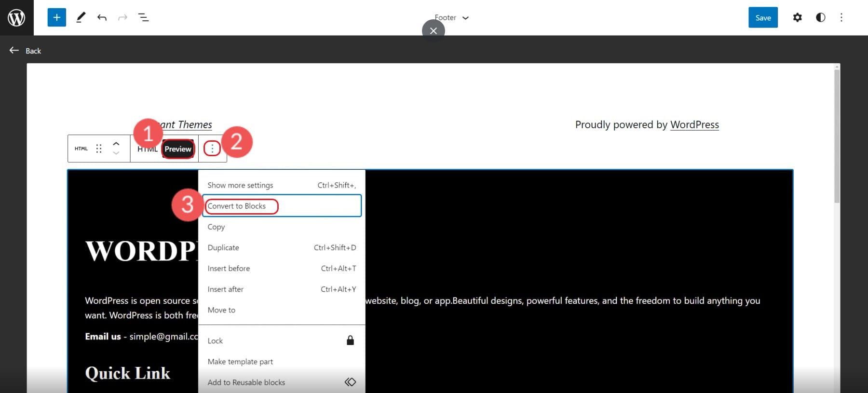Open the WordPress logo menu

point(16,17)
